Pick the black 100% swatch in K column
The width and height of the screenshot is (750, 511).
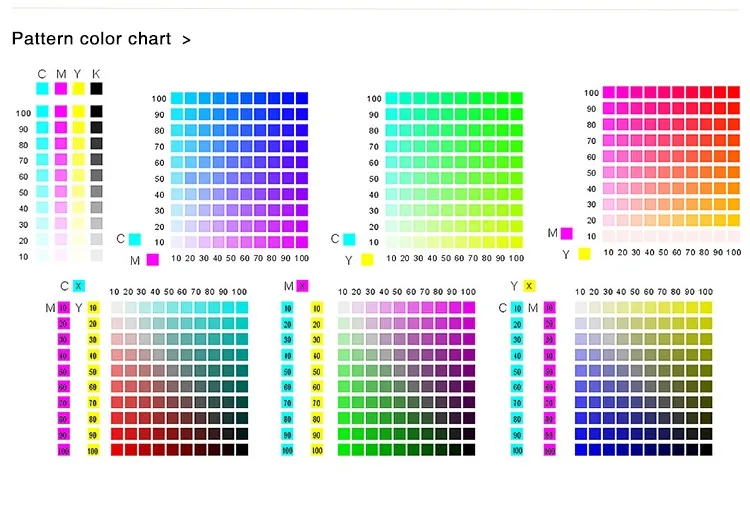[96, 112]
